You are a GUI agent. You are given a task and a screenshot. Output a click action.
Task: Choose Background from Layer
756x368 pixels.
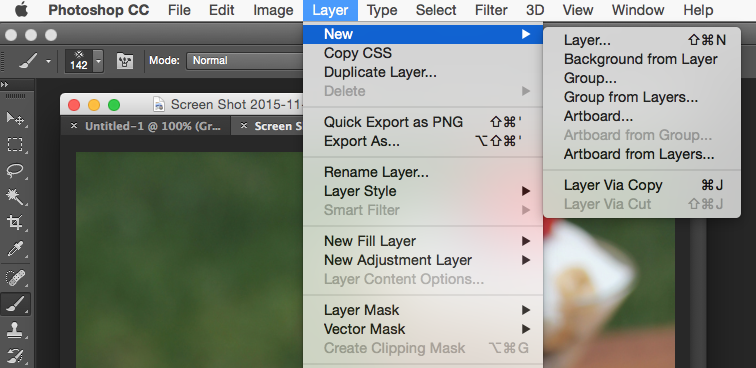point(642,59)
